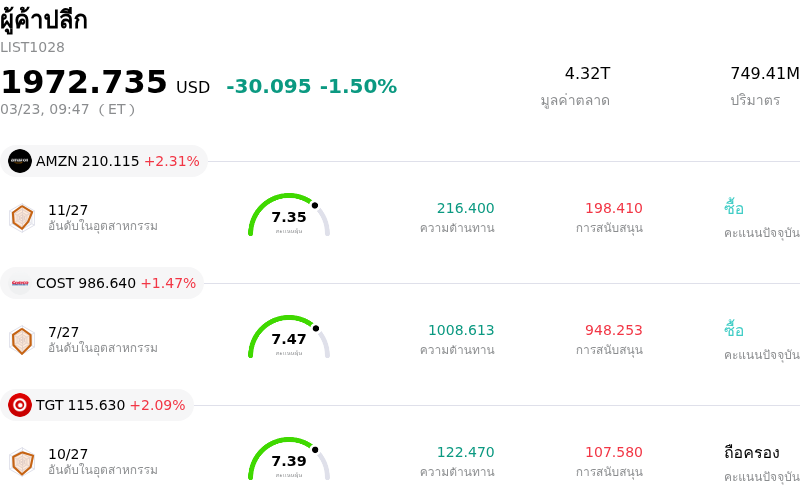Click the 7.35 score gauge for AMZN

(x=289, y=216)
